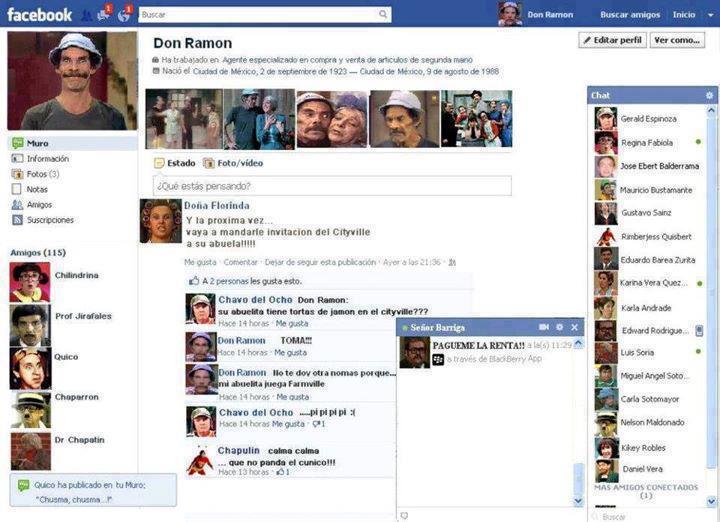This screenshot has width=720, height=522.
Task: Click Editar perfil button
Action: point(613,40)
